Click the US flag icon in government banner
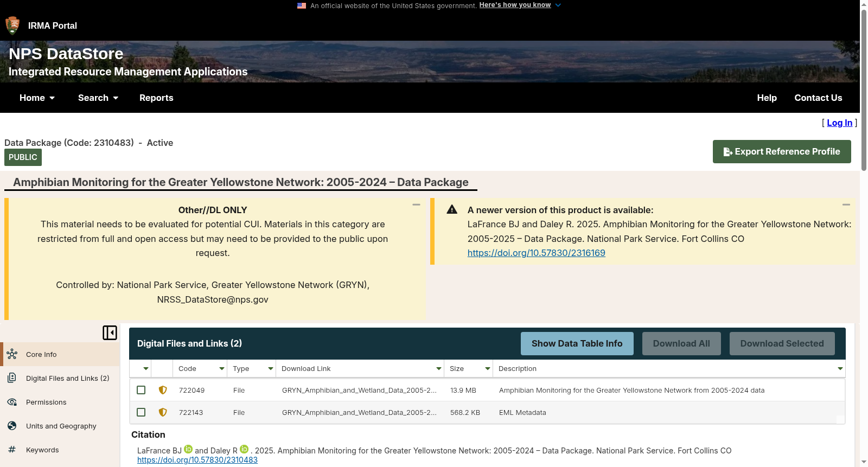This screenshot has height=467, width=868. click(302, 5)
